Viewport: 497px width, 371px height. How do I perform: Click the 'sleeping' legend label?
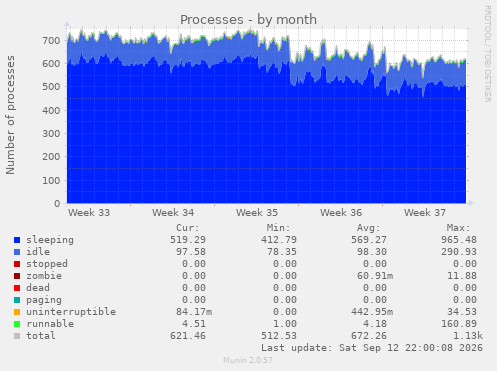click(50, 240)
